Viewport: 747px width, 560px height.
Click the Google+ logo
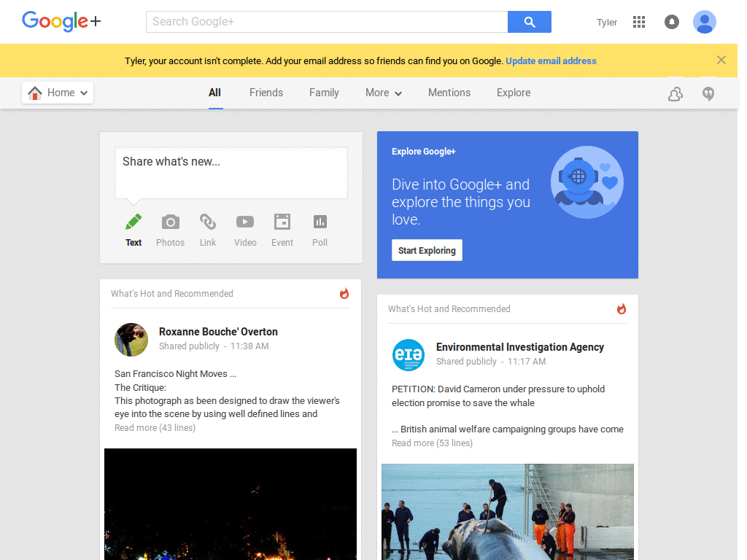click(x=61, y=21)
